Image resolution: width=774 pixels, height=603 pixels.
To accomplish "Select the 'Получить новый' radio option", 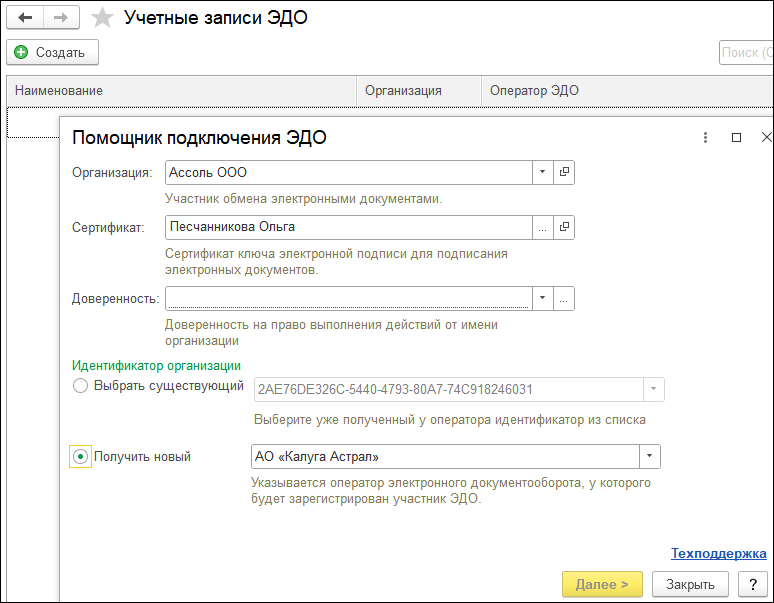I will 81,456.
